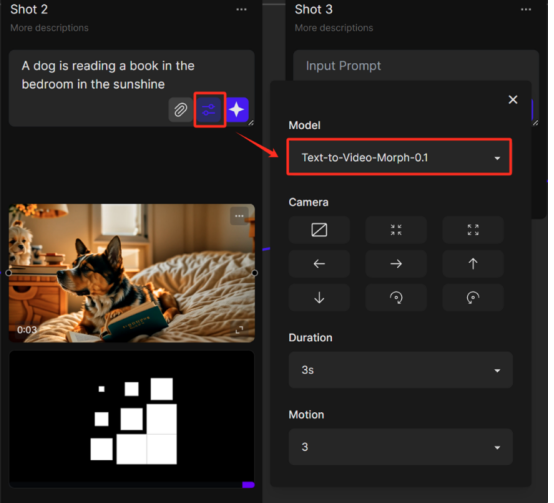Image resolution: width=554 pixels, height=503 pixels.
Task: Select the zoom in camera icon
Action: click(x=396, y=230)
